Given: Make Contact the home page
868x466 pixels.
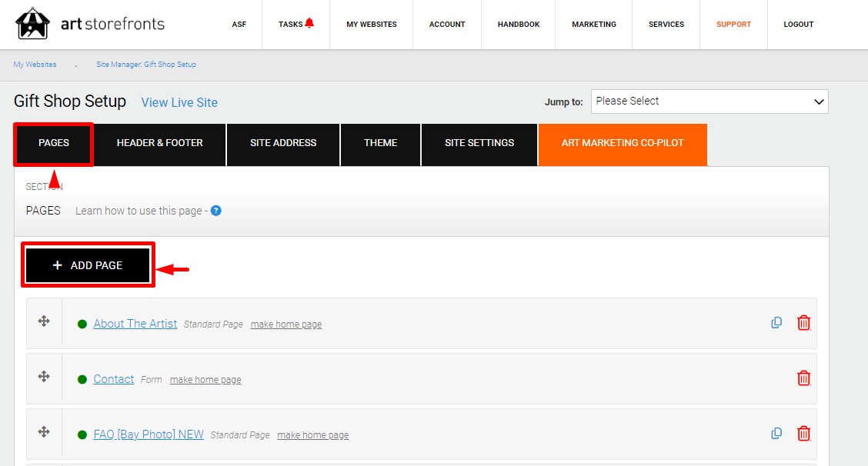Looking at the screenshot, I should coord(205,380).
